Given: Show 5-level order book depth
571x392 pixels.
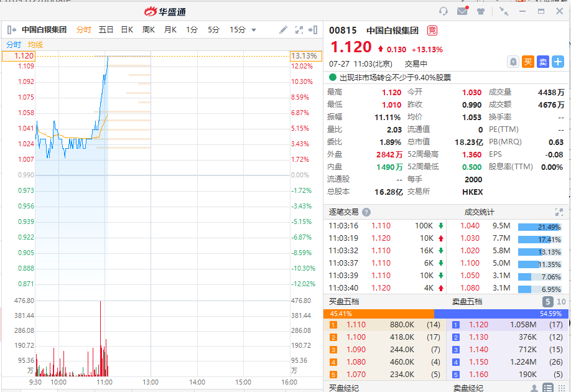Looking at the screenshot, I should 548,302.
